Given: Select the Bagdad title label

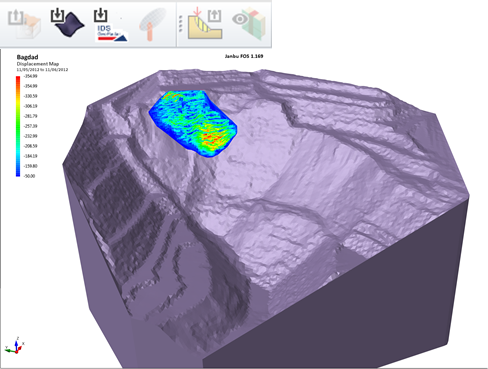Looking at the screenshot, I should click(27, 57).
